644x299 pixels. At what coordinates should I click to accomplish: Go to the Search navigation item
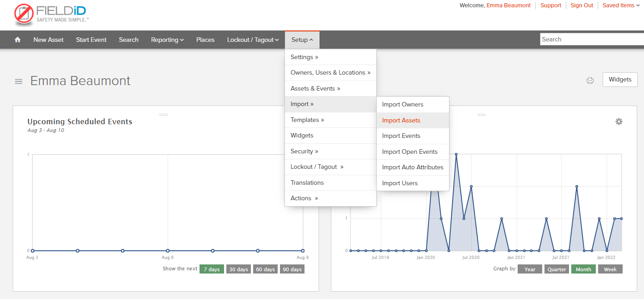pyautogui.click(x=129, y=40)
